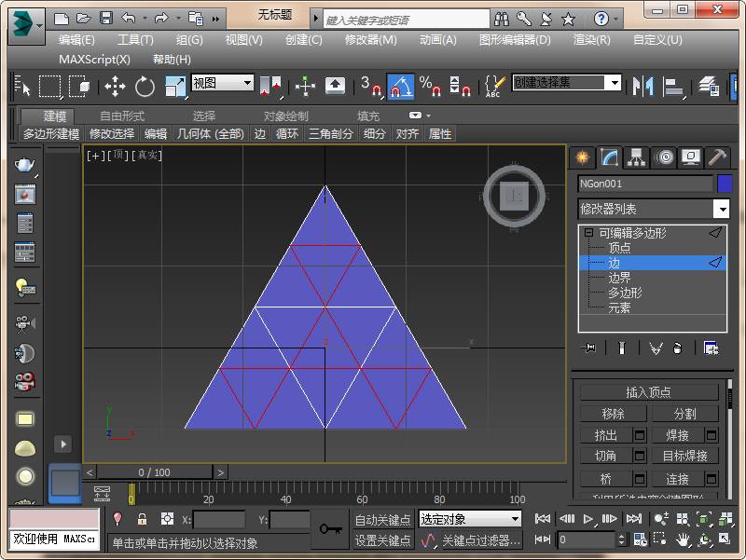746x560 pixels.
Task: Click the rectangular selection region tool
Action: [50, 86]
